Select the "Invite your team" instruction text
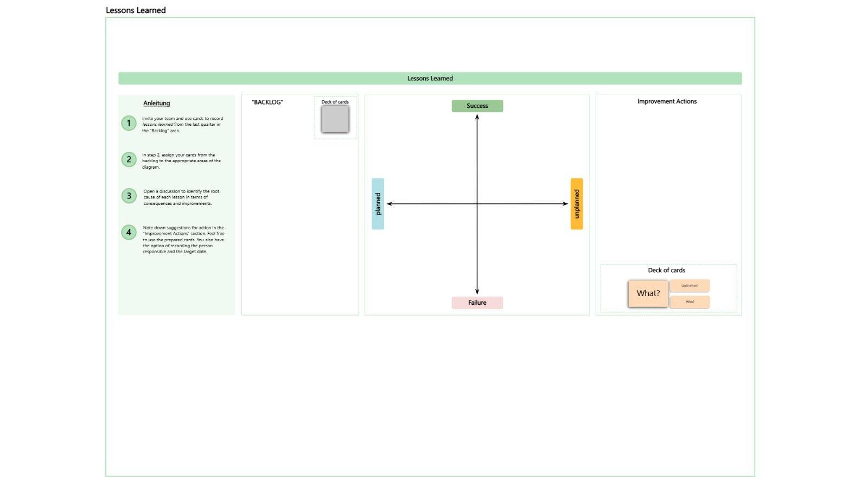Viewport: 868px width, 488px height. click(x=182, y=124)
